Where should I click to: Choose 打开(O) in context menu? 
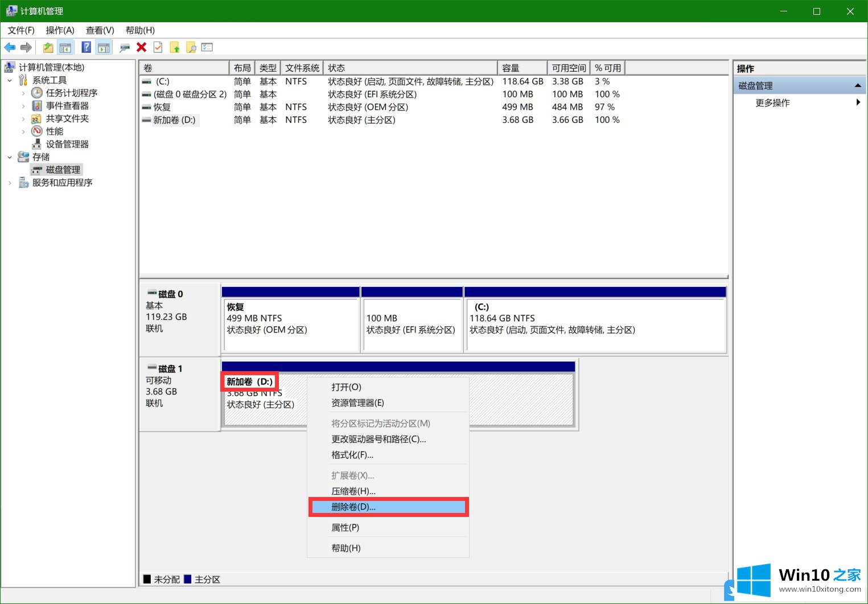[388, 387]
